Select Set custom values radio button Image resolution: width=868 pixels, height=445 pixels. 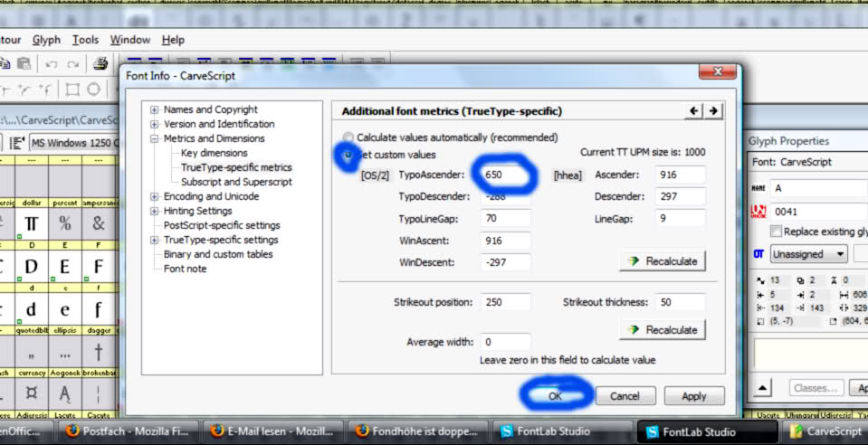point(348,155)
